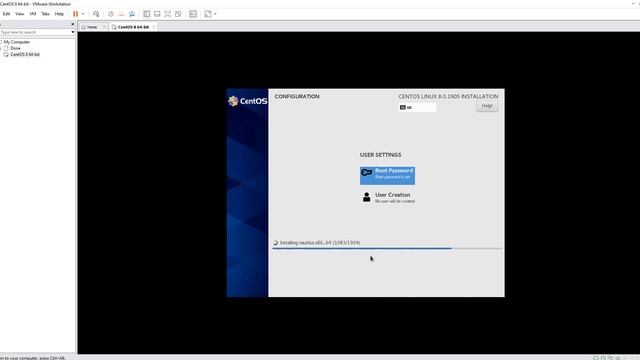Click the library search input field

coord(35,32)
